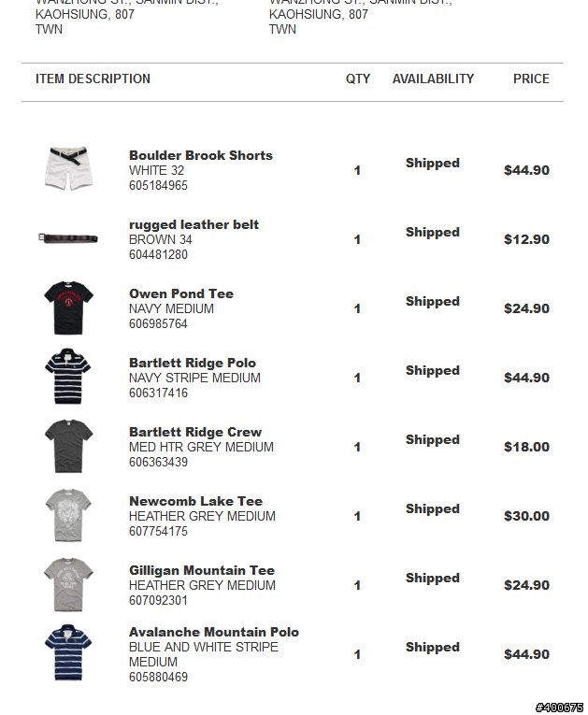Click the Newcomb Lake Tee title
The image size is (588, 715).
[x=195, y=501]
